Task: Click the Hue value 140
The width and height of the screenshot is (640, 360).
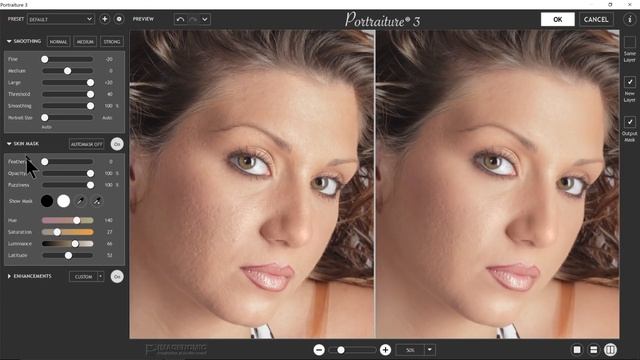Action: point(109,220)
